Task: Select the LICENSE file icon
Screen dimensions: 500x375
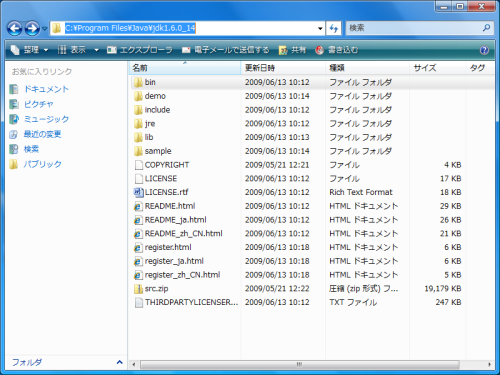Action: click(x=138, y=179)
